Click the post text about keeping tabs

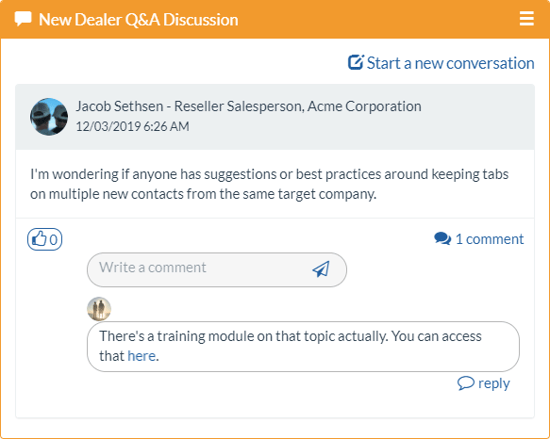pyautogui.click(x=269, y=184)
